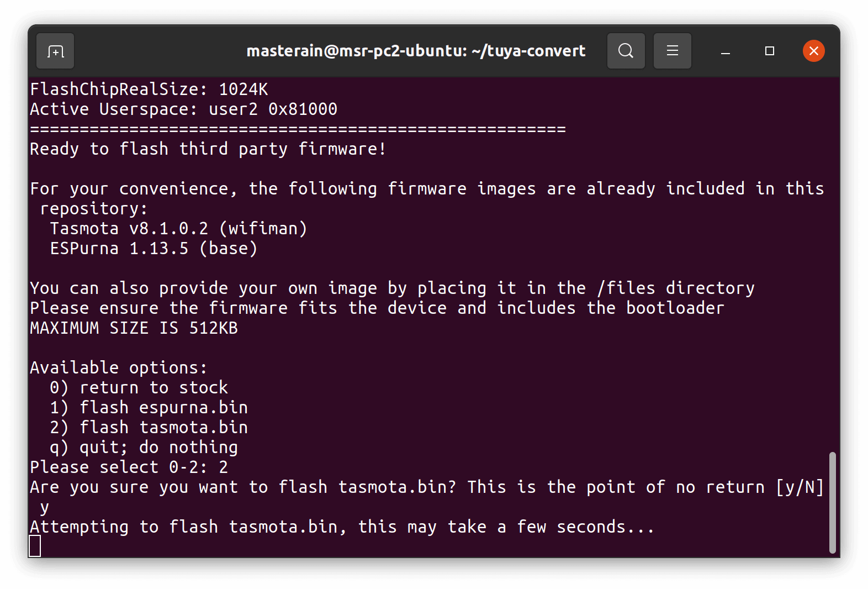Click the '0) return to stock' option text
The width and height of the screenshot is (868, 589).
click(139, 388)
